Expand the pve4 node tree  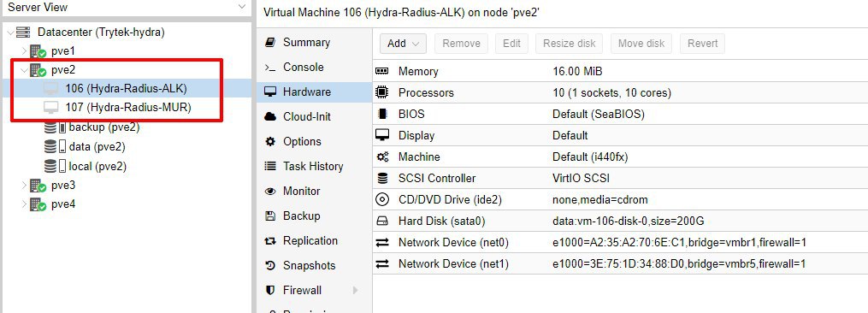click(24, 204)
